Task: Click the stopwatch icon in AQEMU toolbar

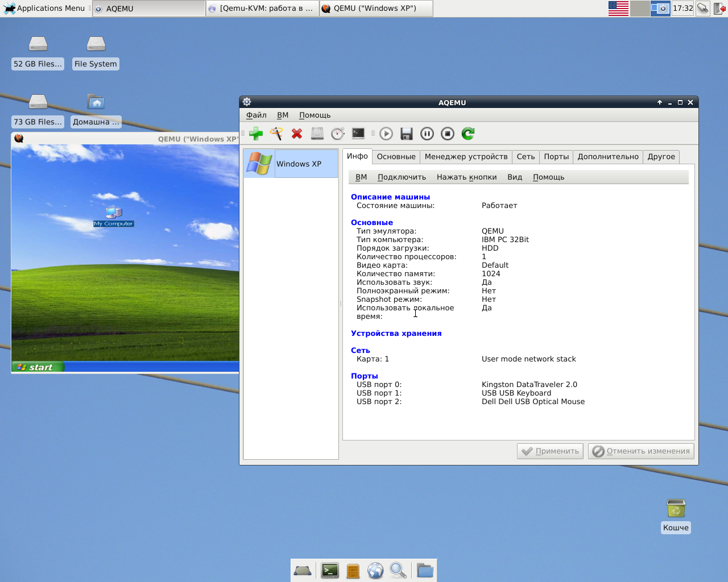Action: (338, 134)
